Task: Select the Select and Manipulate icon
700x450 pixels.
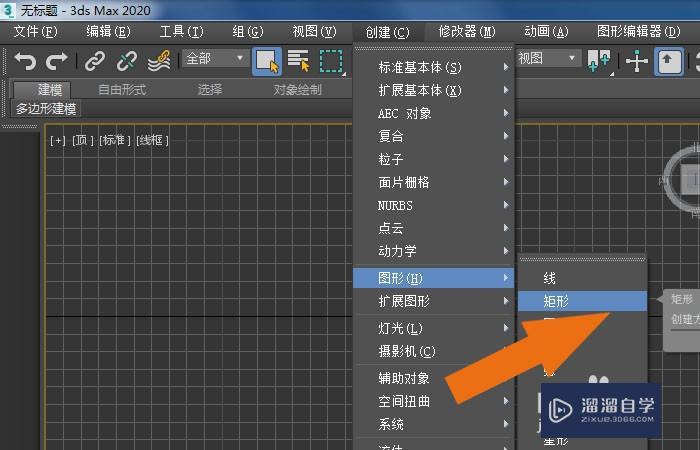Action: click(637, 61)
